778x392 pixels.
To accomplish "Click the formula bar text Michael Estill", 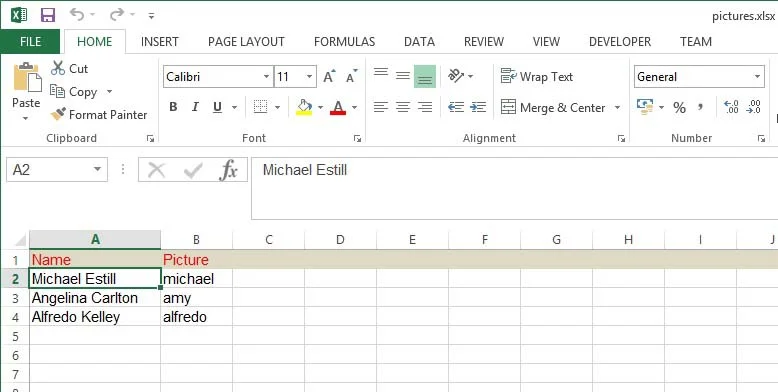I will (305, 170).
